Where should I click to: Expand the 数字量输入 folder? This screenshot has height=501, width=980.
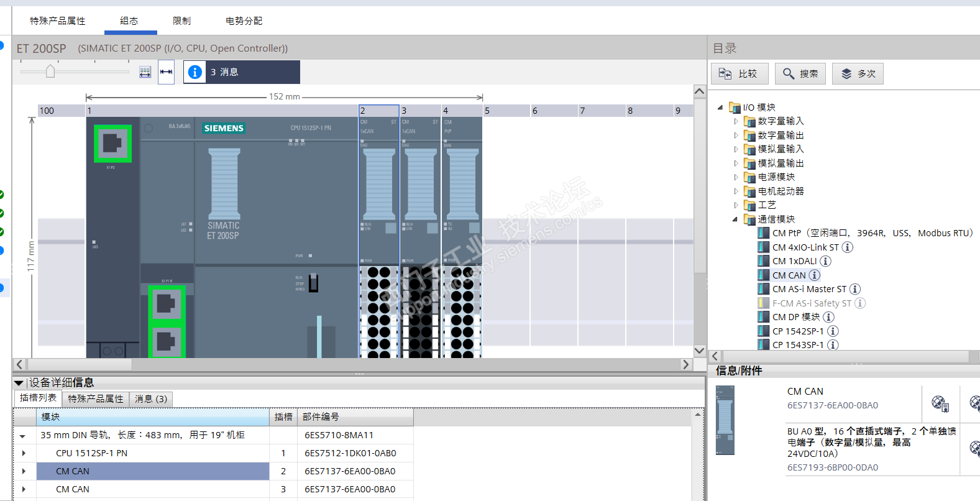(x=736, y=121)
